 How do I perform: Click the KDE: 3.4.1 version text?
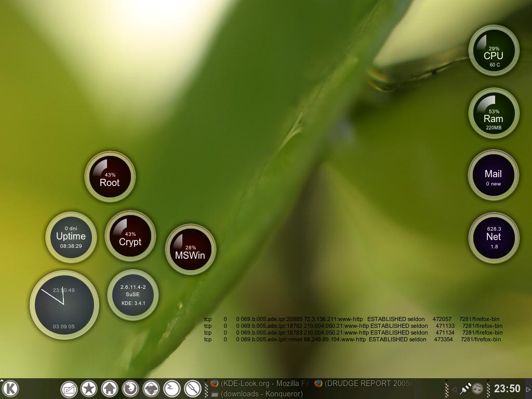click(134, 303)
